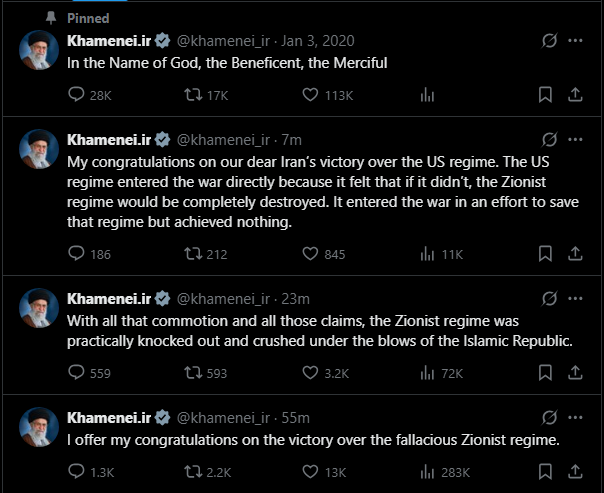Bookmark the pinned Jan 3, 2020 tweet

point(545,95)
